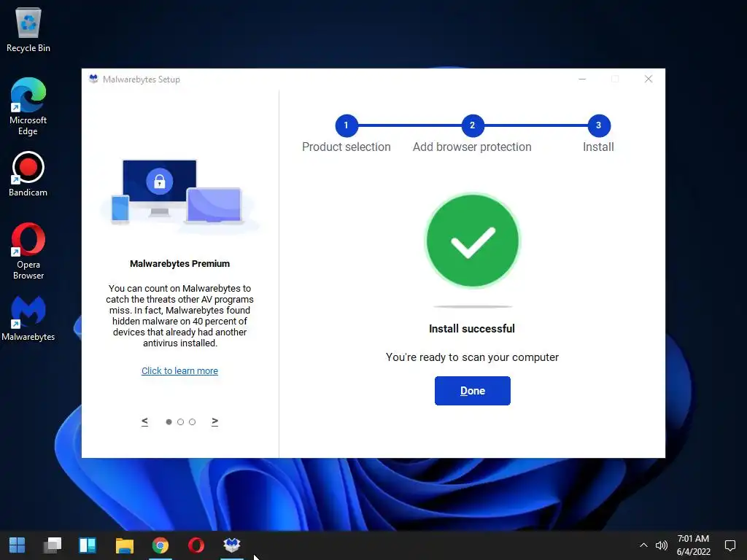The height and width of the screenshot is (560, 747).
Task: Minimize the Malwarebytes Setup window
Action: [x=582, y=79]
